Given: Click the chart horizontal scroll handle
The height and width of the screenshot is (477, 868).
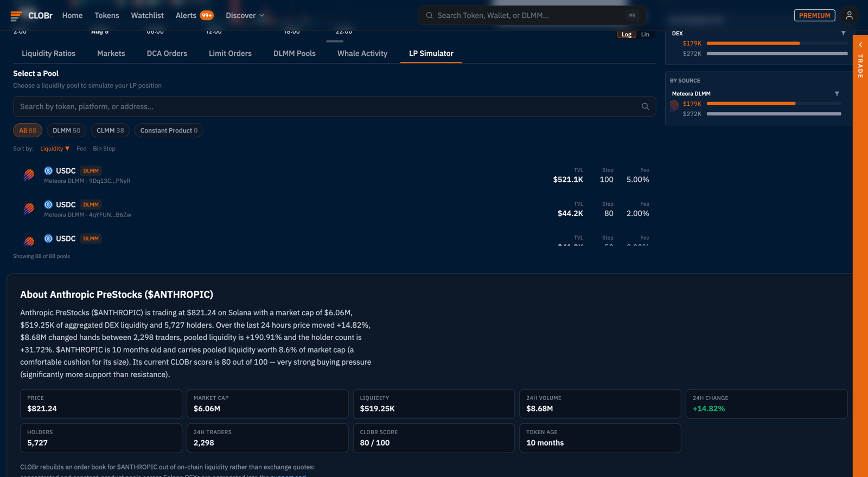Looking at the screenshot, I should (x=335, y=41).
